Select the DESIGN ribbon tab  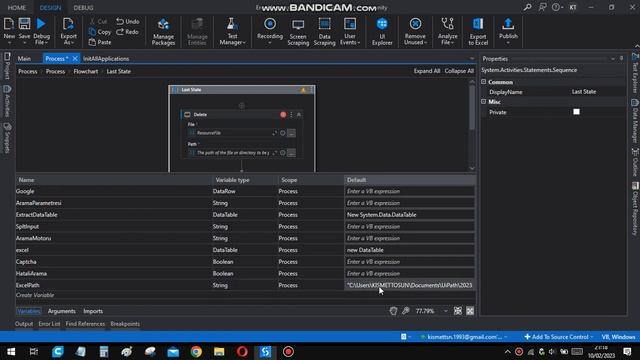coord(50,8)
